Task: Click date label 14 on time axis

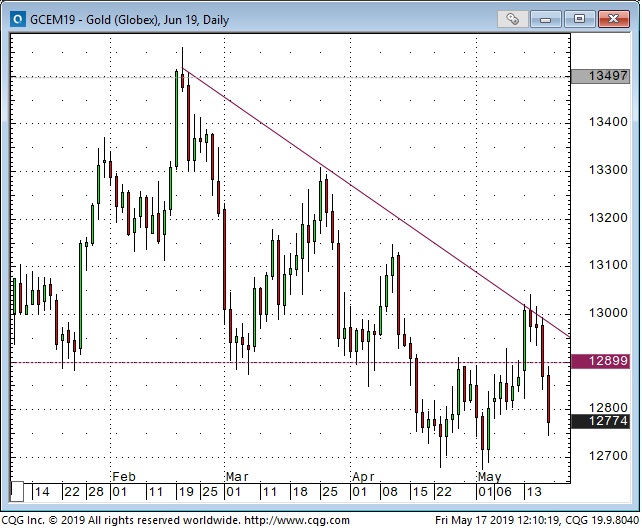Action: 42,492
